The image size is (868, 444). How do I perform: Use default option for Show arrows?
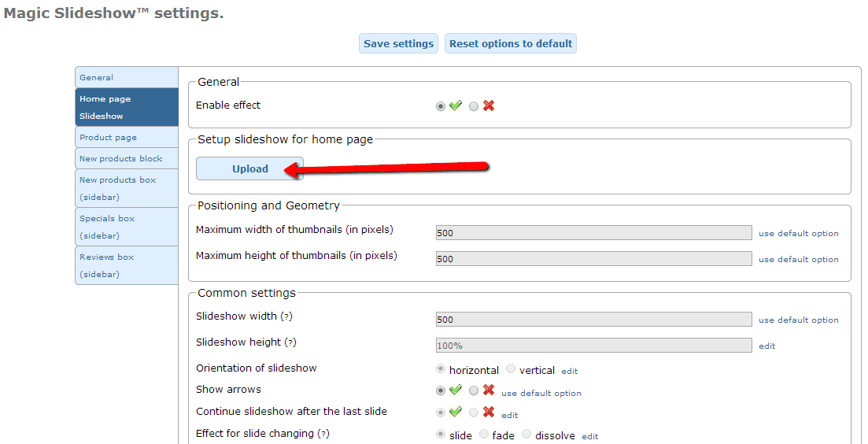pos(541,393)
